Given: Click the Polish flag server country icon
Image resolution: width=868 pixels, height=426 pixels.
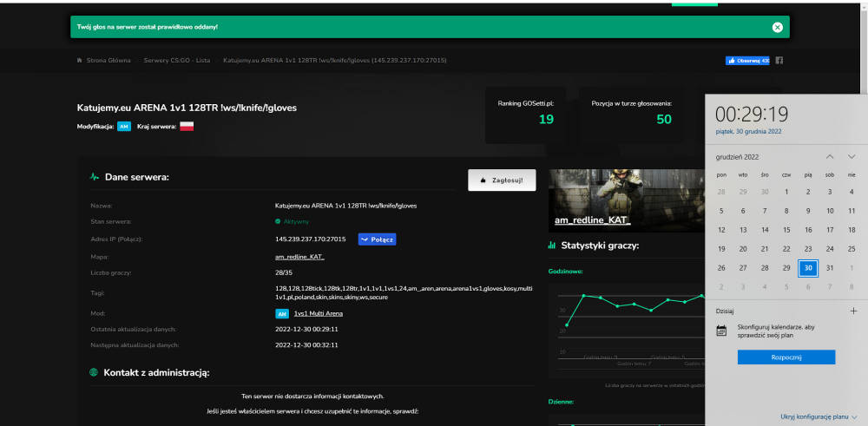Looking at the screenshot, I should click(187, 127).
